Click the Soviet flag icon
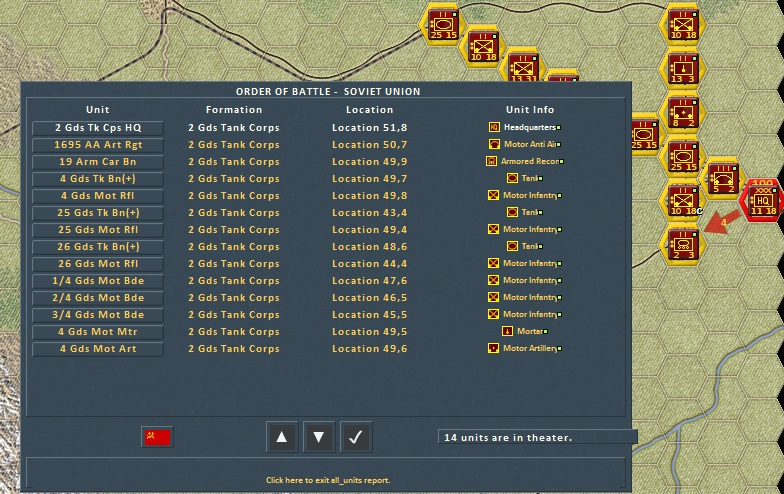The height and width of the screenshot is (494, 784). pos(158,437)
